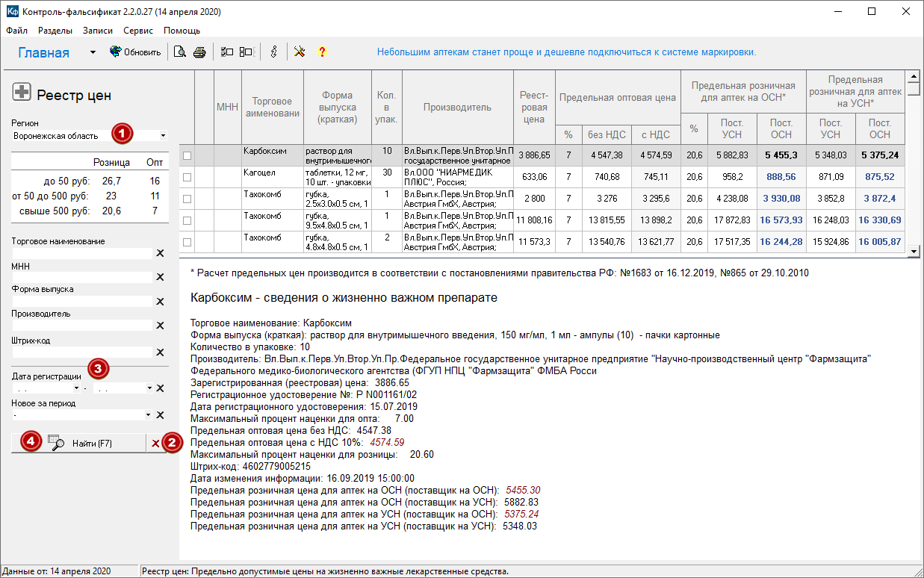Click the НИАРМЕДИК ПЛЮС manufacturer cell
This screenshot has height=578, width=924.
457,177
